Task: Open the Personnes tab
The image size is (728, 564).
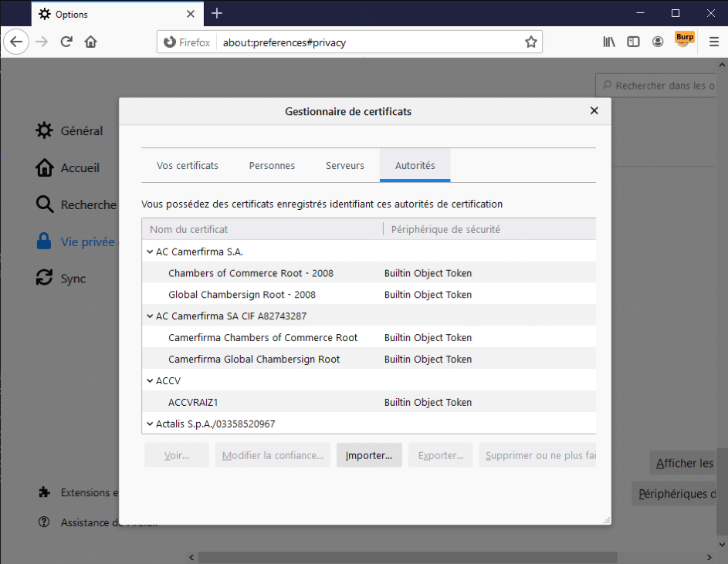Action: point(272,166)
